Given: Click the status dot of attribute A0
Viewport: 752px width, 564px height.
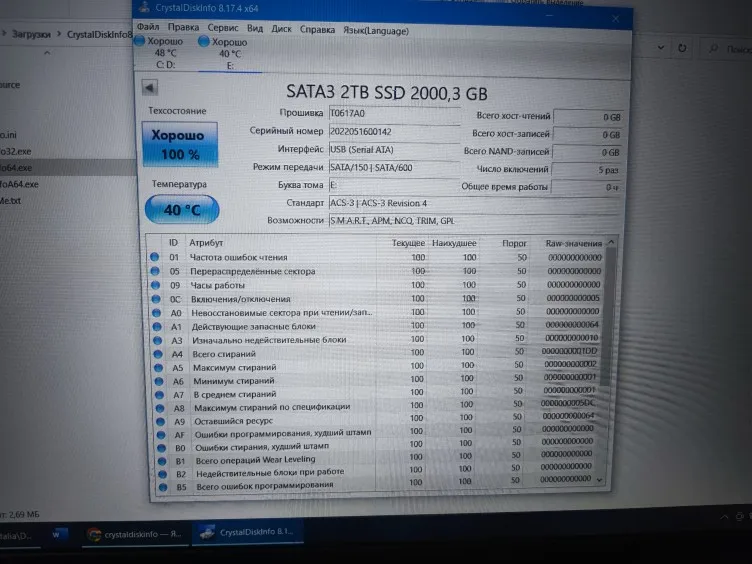Looking at the screenshot, I should coord(156,313).
